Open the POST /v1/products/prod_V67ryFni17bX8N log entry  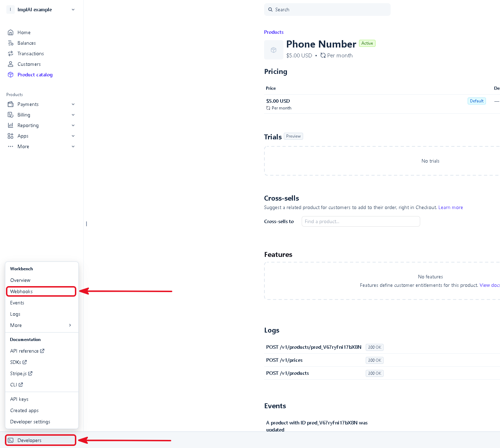[x=382, y=347]
